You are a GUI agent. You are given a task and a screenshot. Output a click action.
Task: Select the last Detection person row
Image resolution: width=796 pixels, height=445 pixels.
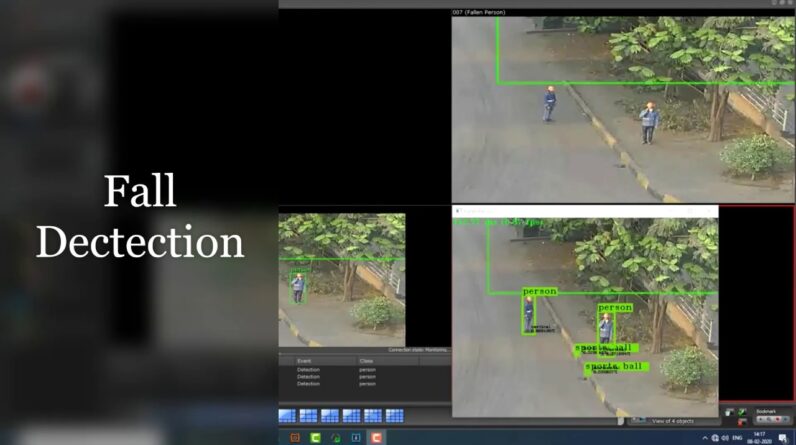point(364,384)
